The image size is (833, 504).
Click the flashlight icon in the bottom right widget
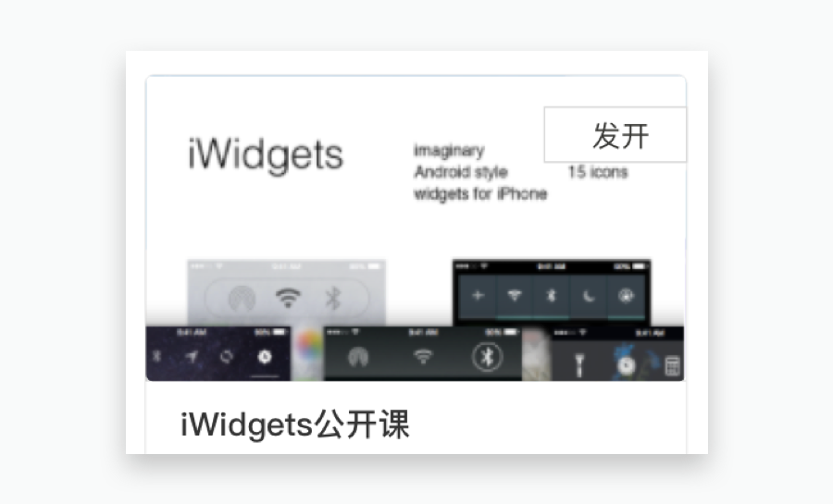[x=579, y=365]
